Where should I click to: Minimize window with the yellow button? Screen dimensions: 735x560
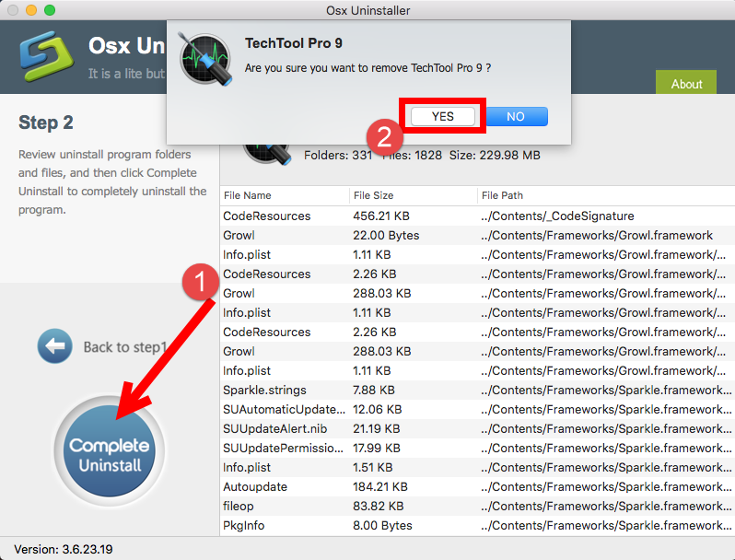tap(31, 10)
